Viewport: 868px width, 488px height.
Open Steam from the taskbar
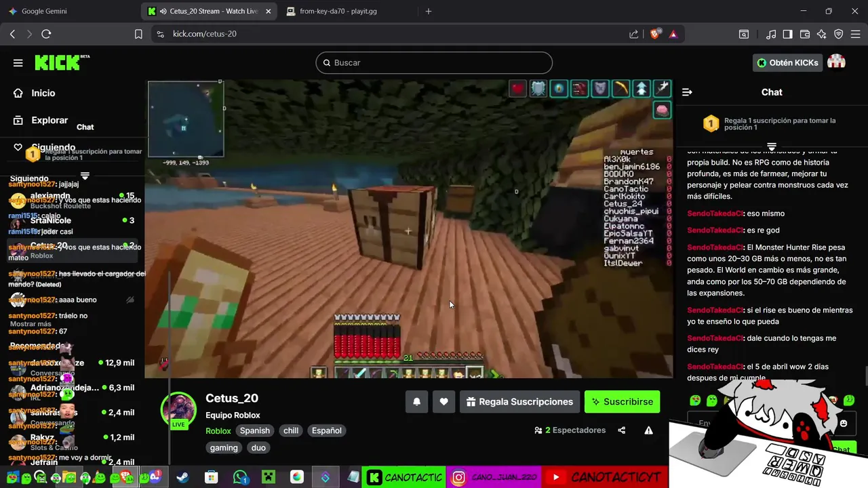[x=182, y=477]
